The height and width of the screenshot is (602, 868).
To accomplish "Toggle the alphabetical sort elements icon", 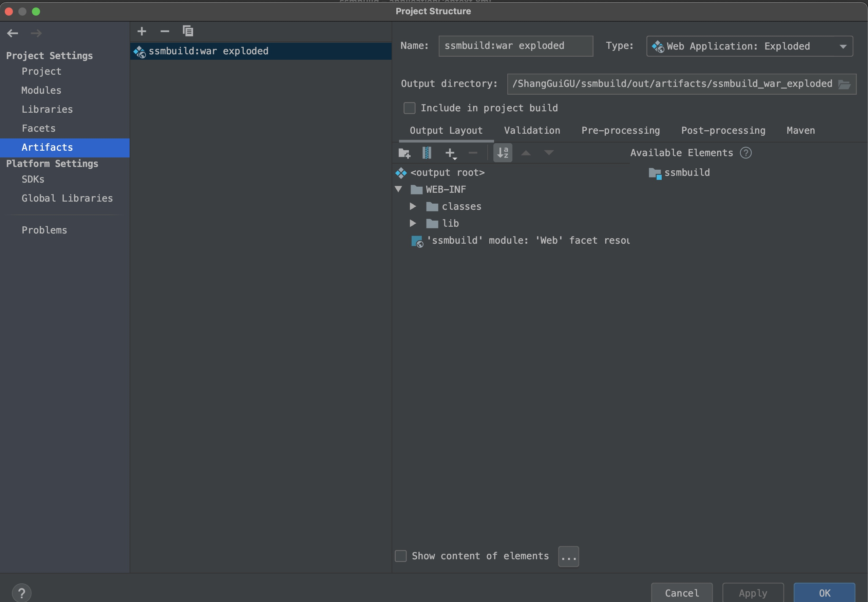I will 503,153.
